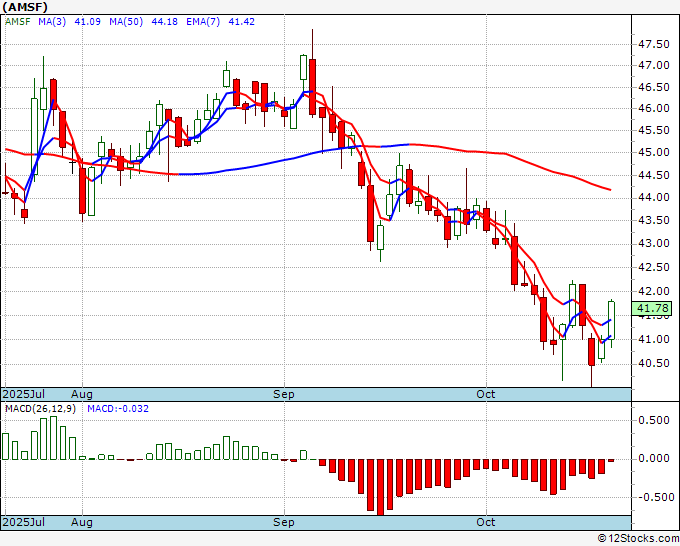Click the 44.50 price axis label
Screen dimensions: 680x546
coord(654,175)
